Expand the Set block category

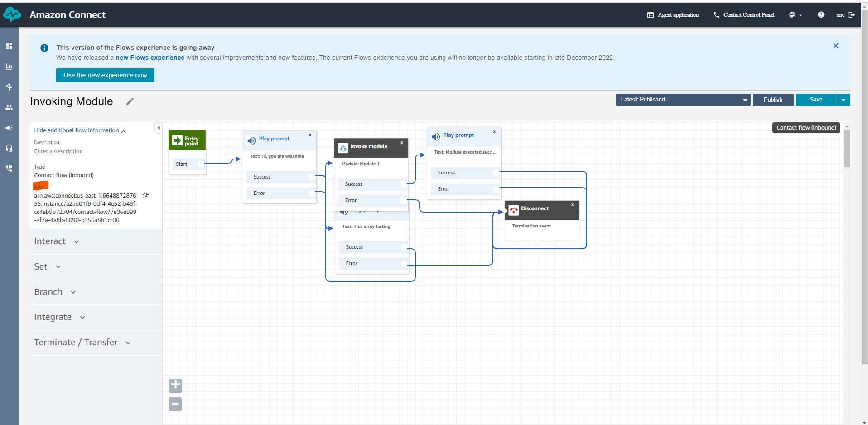[96, 267]
